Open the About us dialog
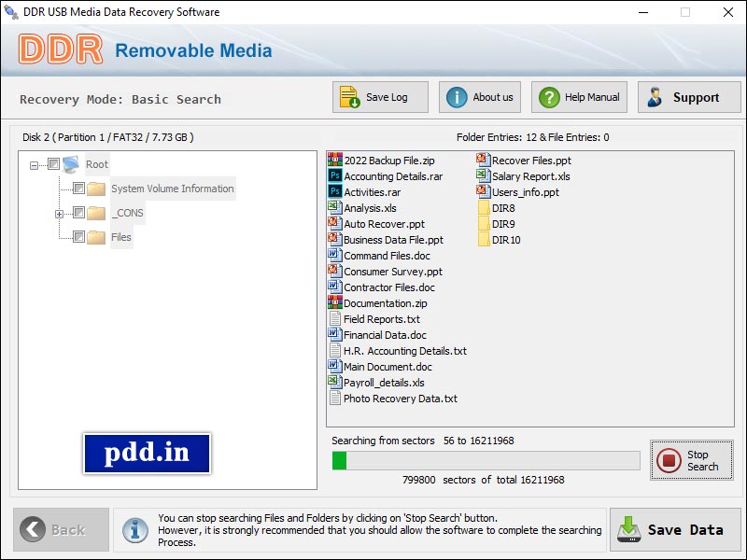The image size is (747, 560). (479, 97)
